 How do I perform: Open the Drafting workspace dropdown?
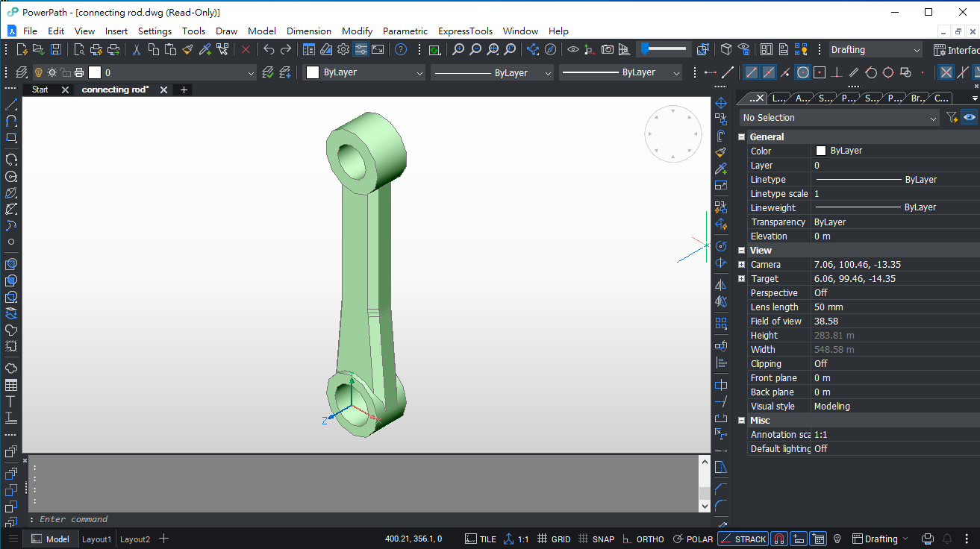coord(876,50)
